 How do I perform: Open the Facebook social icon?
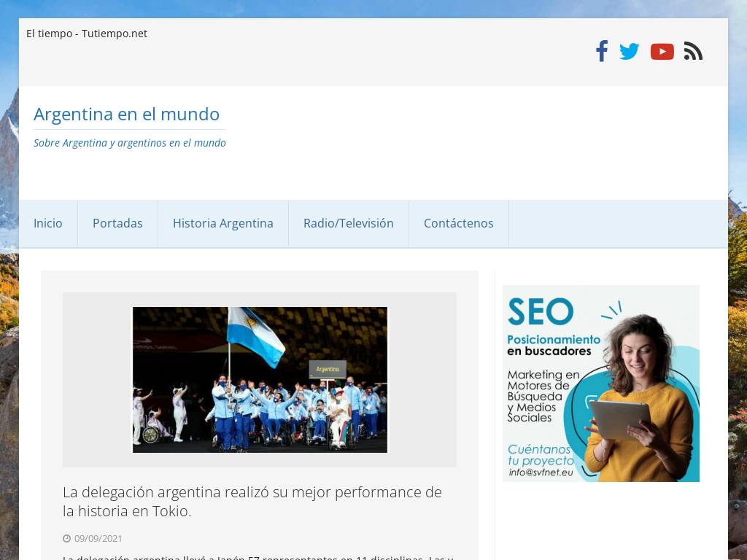click(x=602, y=51)
